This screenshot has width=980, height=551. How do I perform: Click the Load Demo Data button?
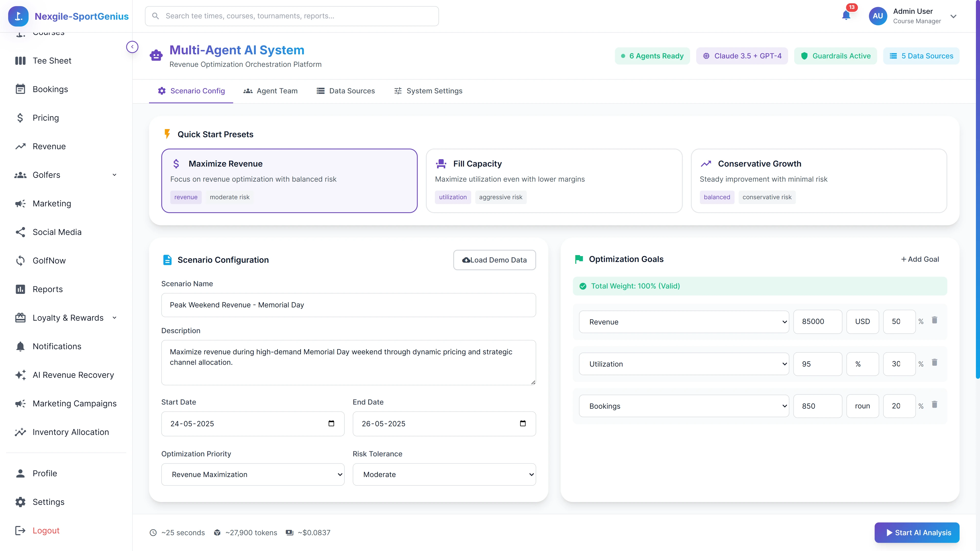pyautogui.click(x=494, y=260)
